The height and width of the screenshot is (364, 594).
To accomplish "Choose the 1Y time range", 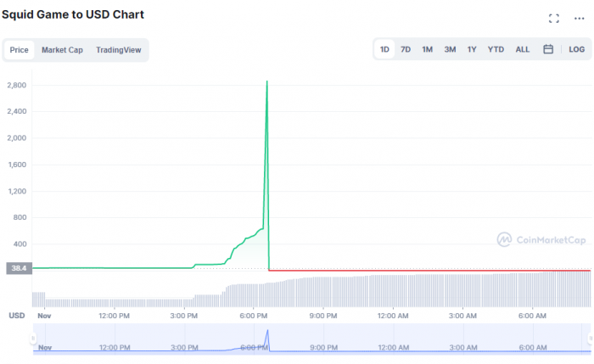I will click(472, 49).
